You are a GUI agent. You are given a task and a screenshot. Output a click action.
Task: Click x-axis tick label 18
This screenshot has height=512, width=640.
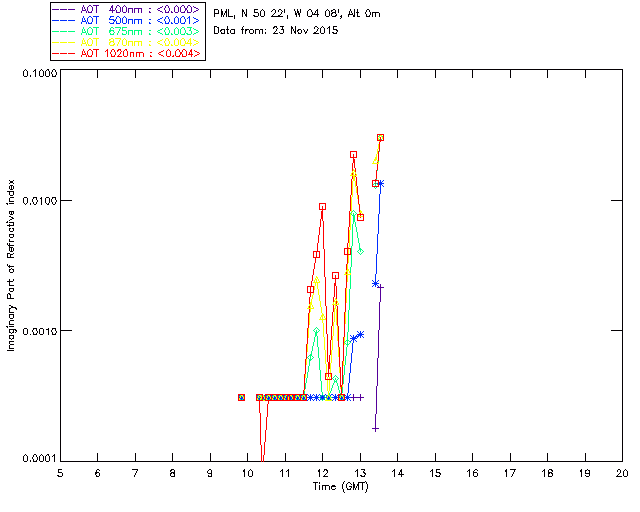(x=547, y=474)
